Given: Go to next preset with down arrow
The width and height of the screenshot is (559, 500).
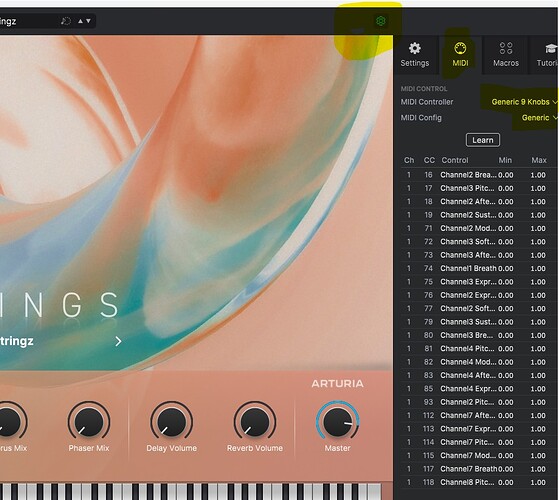Looking at the screenshot, I should click(x=88, y=21).
